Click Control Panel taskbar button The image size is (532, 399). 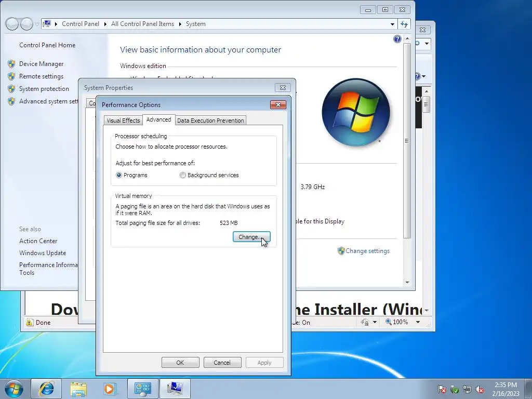pos(142,389)
